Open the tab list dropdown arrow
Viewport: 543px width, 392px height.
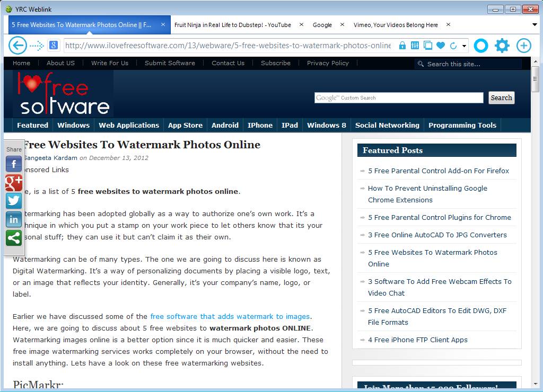tap(535, 24)
